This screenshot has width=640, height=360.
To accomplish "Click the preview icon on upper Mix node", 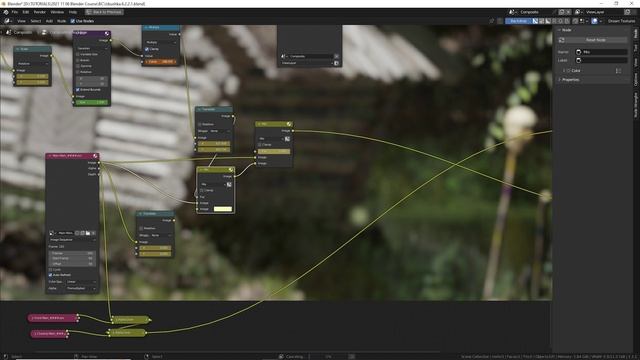I will pos(289,124).
